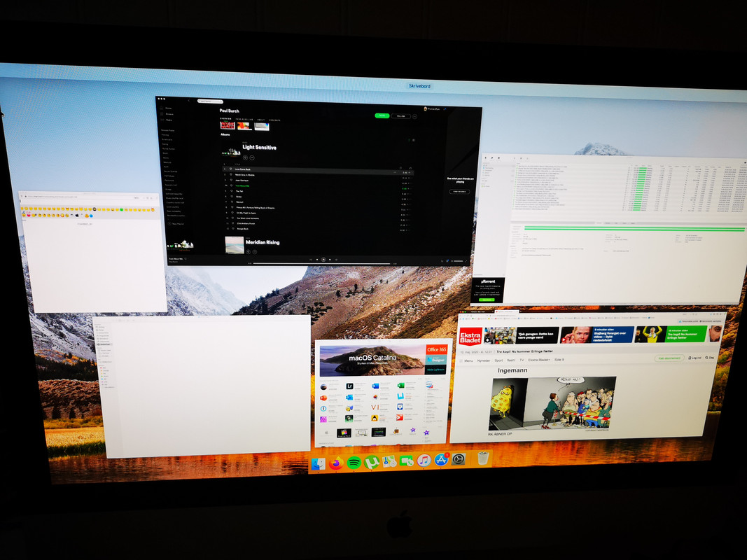747x560 pixels.
Task: Open more options for Light Sensitive album
Action: (252, 157)
